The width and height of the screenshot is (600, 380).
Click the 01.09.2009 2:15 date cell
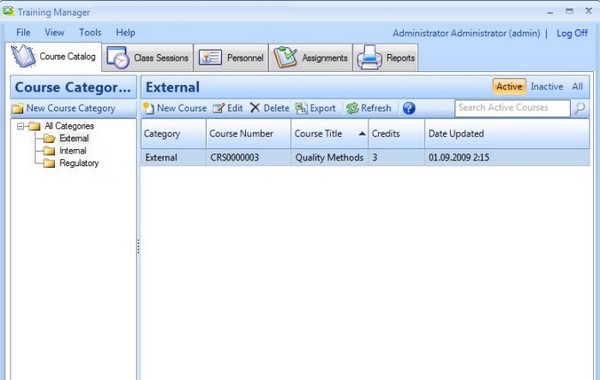507,157
